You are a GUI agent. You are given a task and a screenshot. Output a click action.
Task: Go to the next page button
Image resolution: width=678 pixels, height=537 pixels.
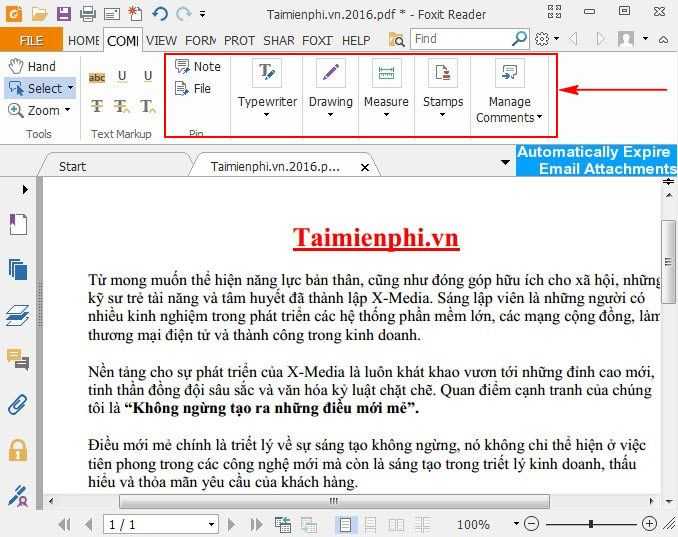[232, 524]
